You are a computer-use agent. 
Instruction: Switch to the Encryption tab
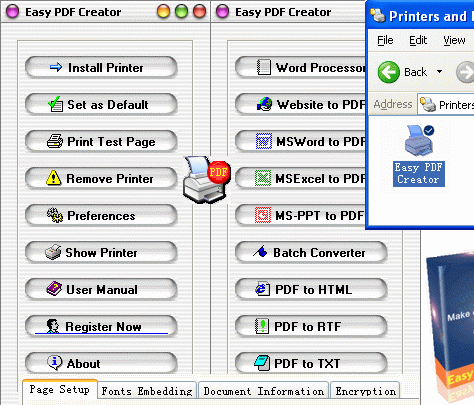click(366, 391)
